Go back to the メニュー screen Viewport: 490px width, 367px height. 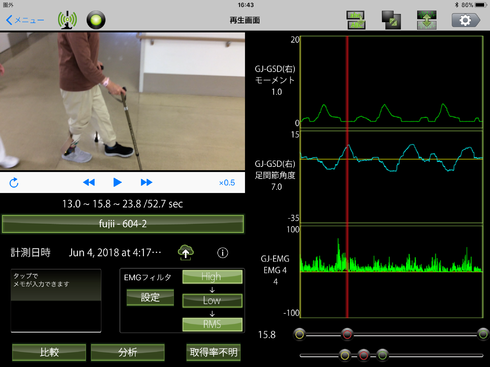pos(25,20)
